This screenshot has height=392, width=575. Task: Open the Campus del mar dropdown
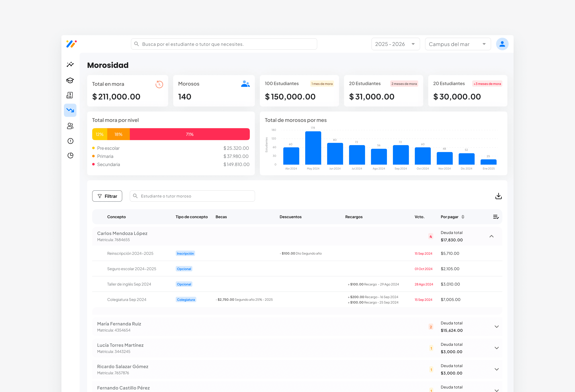coord(458,44)
